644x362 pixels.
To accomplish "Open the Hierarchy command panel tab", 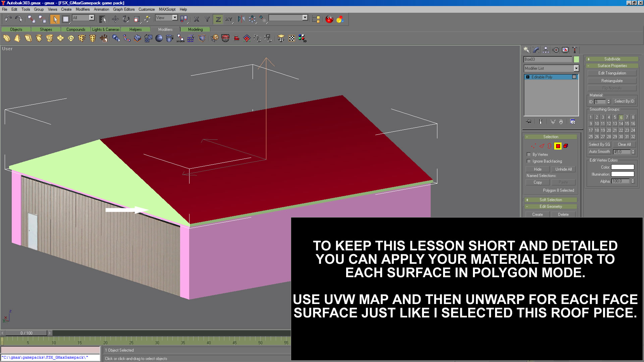I will click(x=546, y=50).
